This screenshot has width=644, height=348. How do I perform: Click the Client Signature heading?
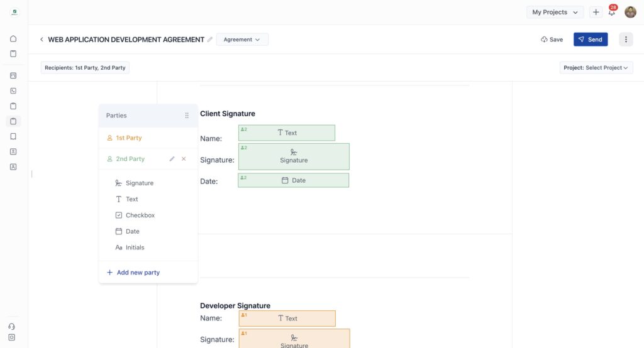point(228,114)
